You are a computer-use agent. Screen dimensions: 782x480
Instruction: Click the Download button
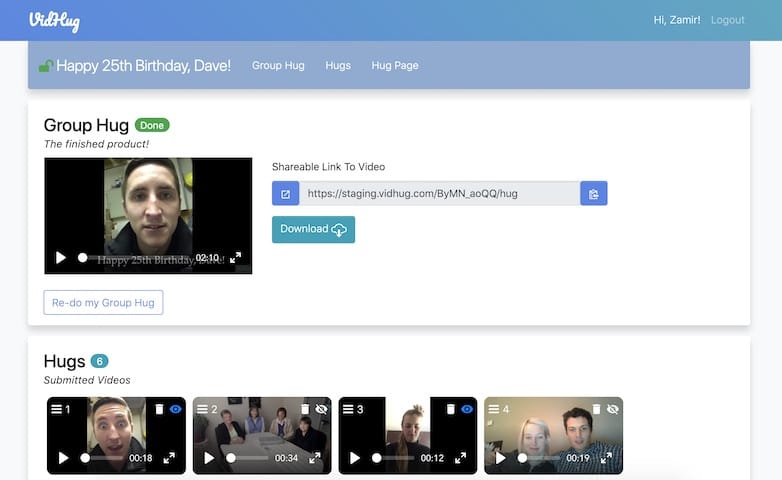point(313,230)
